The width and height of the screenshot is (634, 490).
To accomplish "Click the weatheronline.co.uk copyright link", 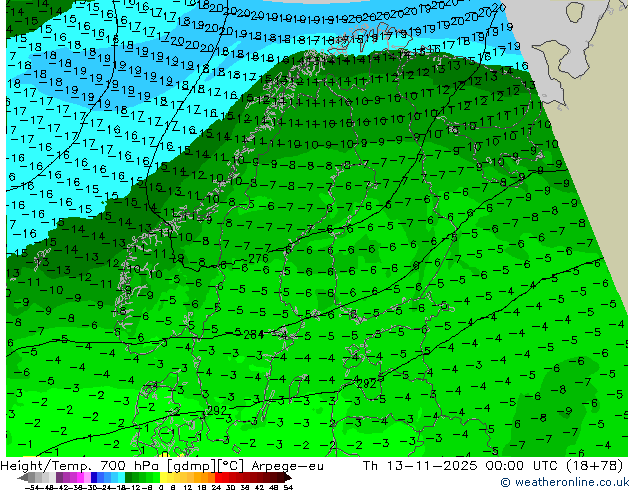I will [565, 482].
